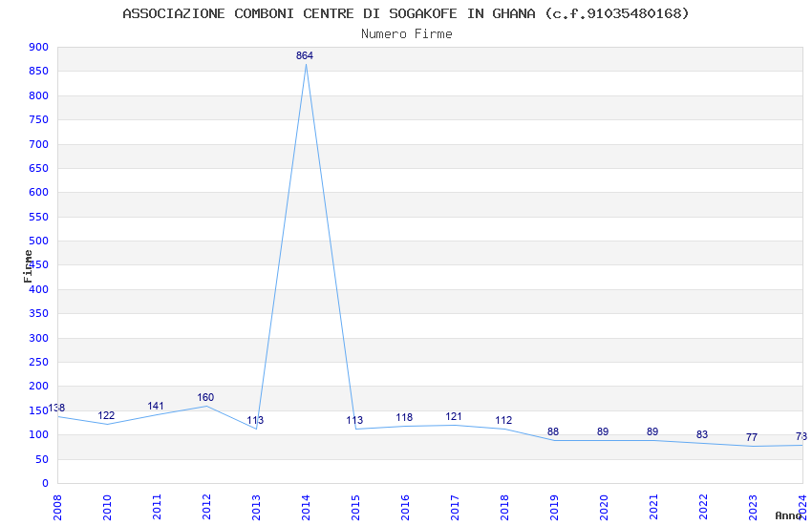Click the 'Anno' x-axis title
The width and height of the screenshot is (812, 525).
[788, 515]
